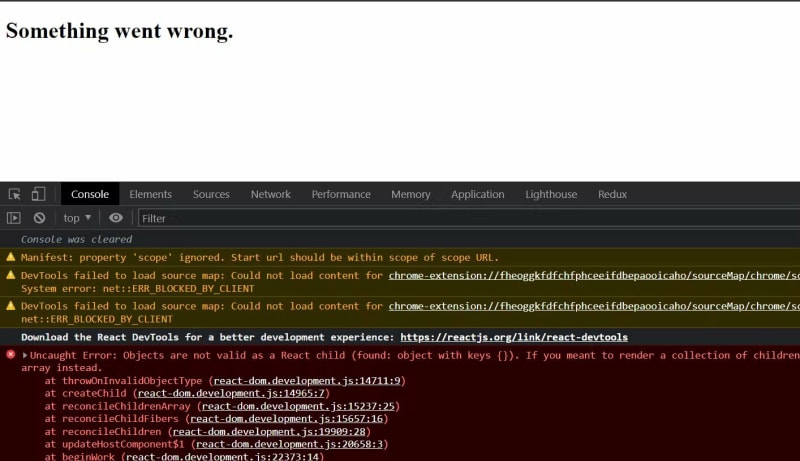Click warning icon beside System error source map message
The image size is (800, 461).
tap(10, 275)
